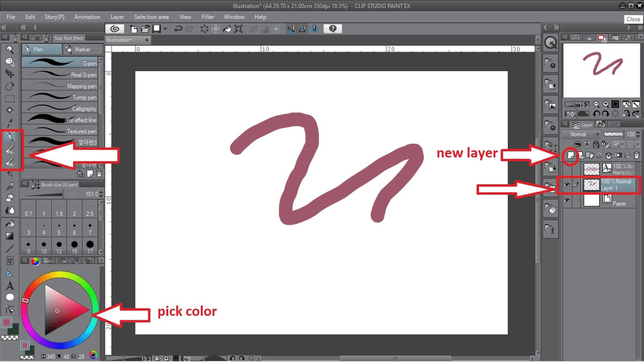Delete sub tool with trash icon

click(99, 174)
